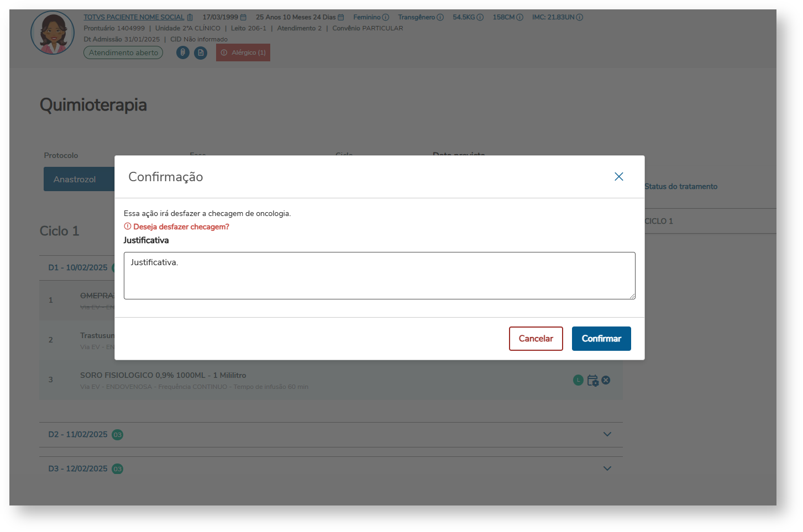Click the patient avatar picture
The height and width of the screenshot is (532, 803).
point(53,33)
